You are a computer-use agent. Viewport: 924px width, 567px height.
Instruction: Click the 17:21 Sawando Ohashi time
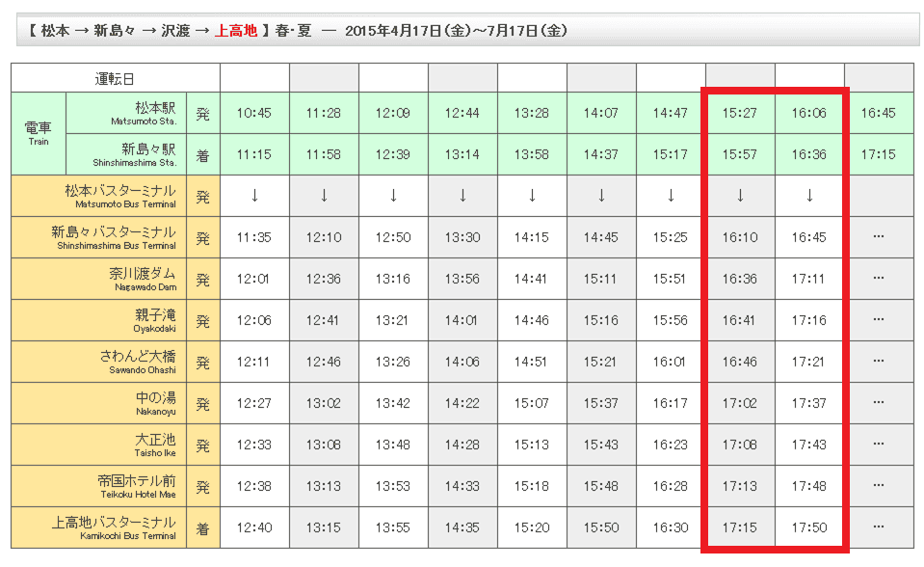[809, 362]
